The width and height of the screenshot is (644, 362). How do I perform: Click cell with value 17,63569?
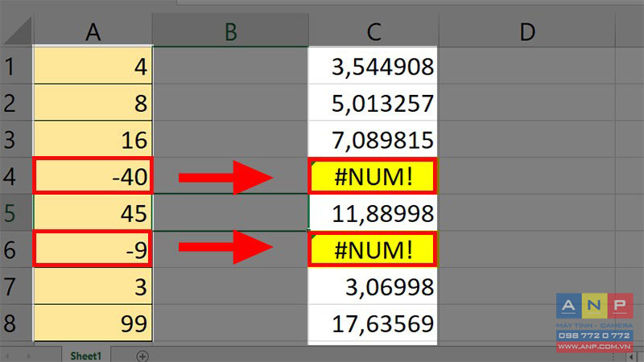tap(373, 323)
